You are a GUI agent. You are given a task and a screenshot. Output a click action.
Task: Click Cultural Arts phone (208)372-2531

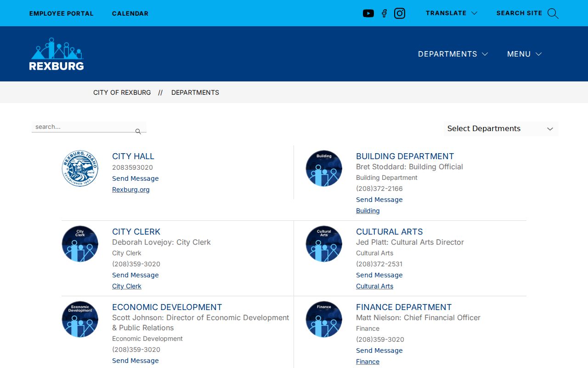coord(379,264)
